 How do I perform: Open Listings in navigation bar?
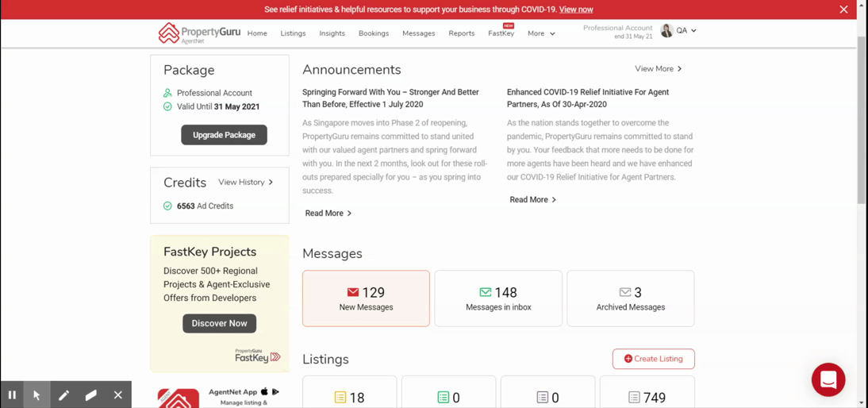coord(293,33)
